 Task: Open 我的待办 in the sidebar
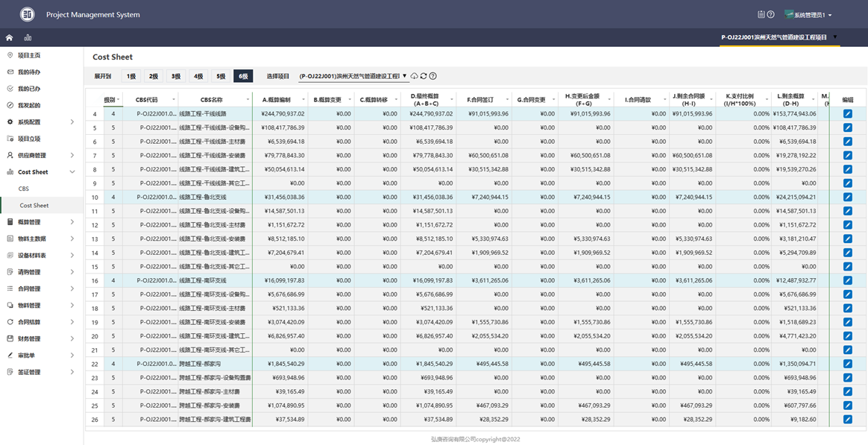click(42, 72)
